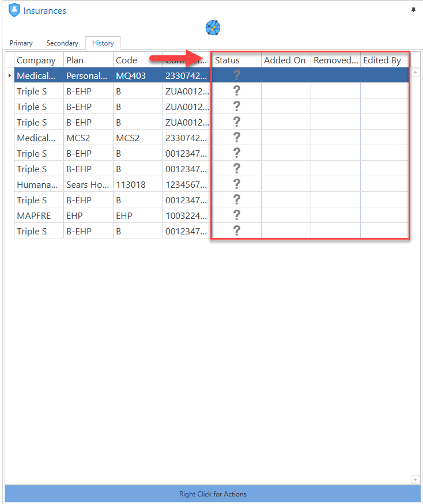423x504 pixels.
Task: Sort by the Added On column header
Action: point(286,60)
